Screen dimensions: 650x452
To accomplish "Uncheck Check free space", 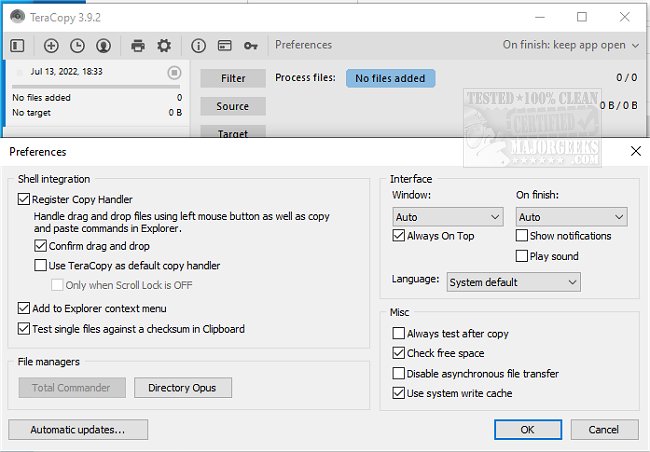I will [x=399, y=353].
